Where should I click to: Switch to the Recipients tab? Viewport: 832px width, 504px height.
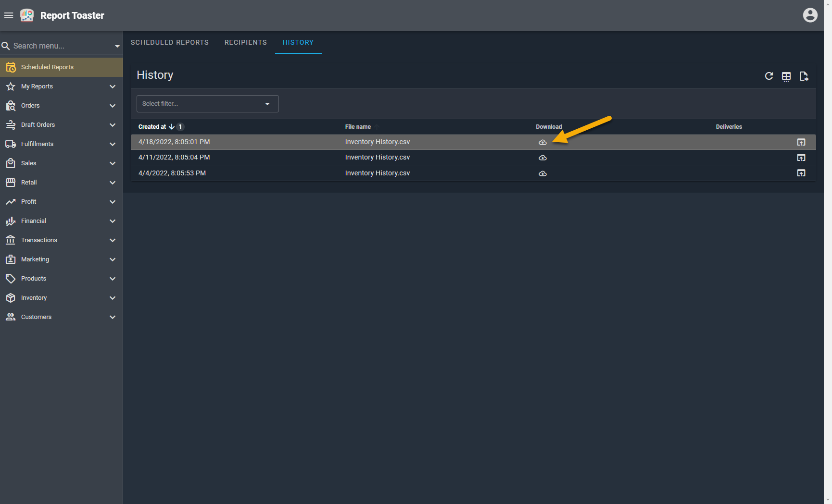coord(245,42)
